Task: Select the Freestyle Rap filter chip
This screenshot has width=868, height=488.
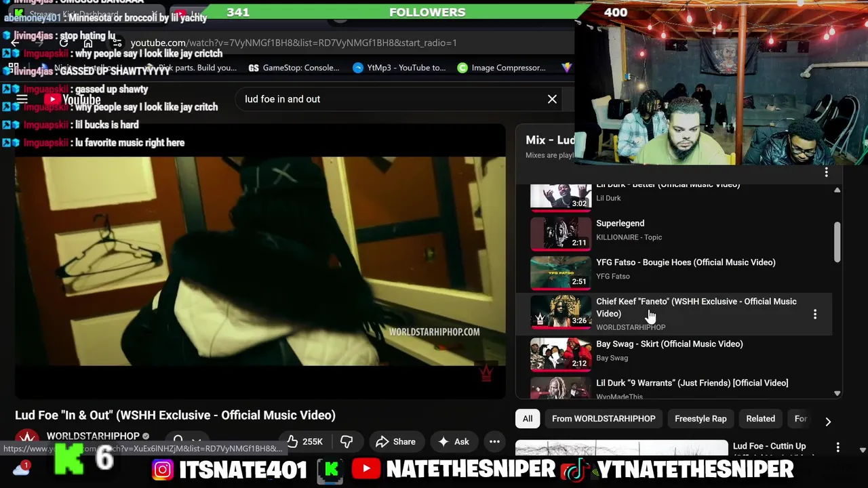Action: pyautogui.click(x=701, y=419)
